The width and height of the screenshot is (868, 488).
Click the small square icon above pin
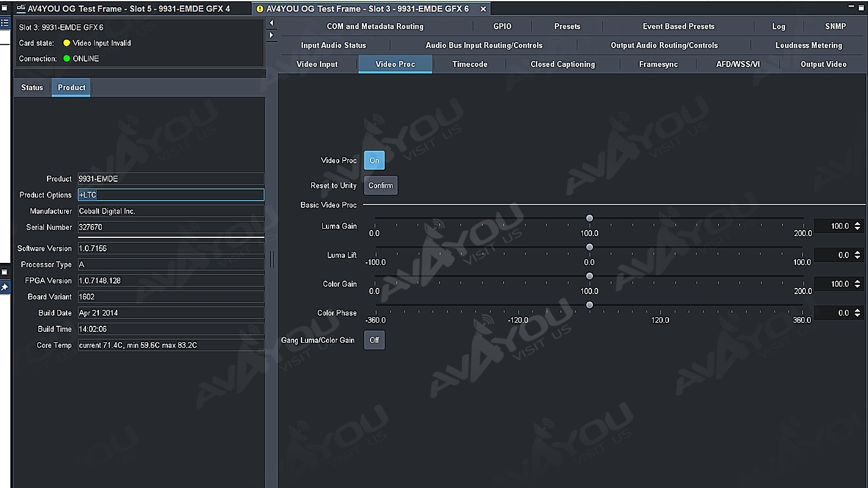point(4,272)
